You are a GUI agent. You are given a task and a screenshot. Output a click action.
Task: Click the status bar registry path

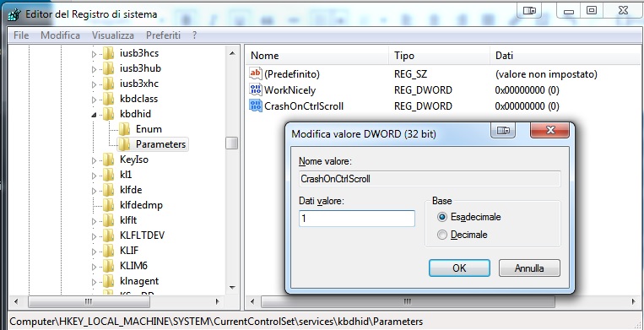[x=216, y=322]
